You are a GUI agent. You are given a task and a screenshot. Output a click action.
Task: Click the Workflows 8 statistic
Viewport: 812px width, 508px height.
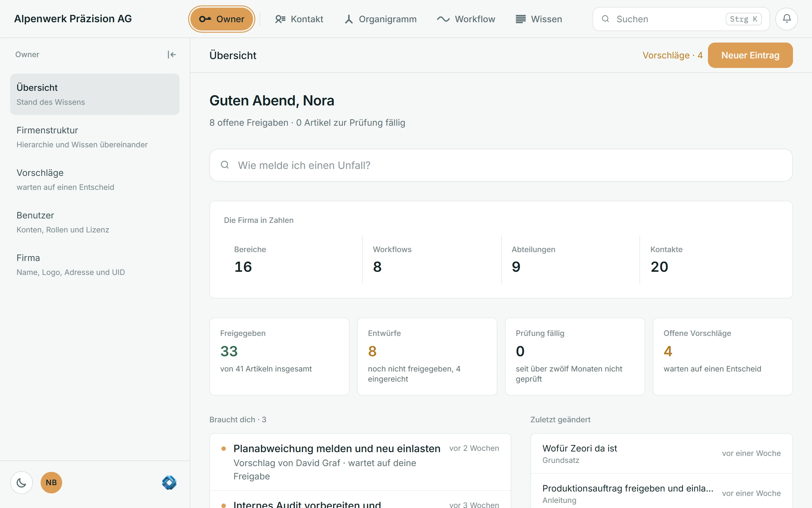coord(432,260)
